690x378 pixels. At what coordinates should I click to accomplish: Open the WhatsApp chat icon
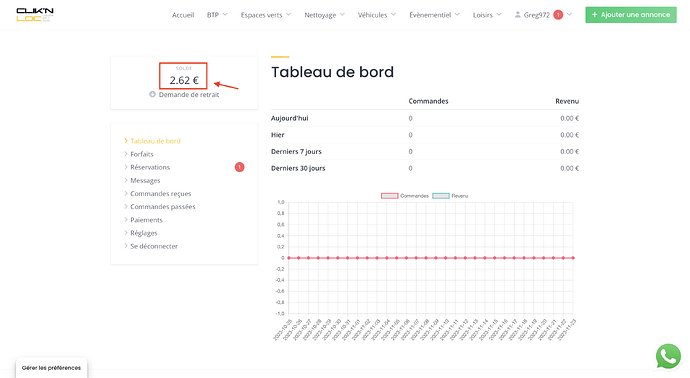tap(668, 356)
